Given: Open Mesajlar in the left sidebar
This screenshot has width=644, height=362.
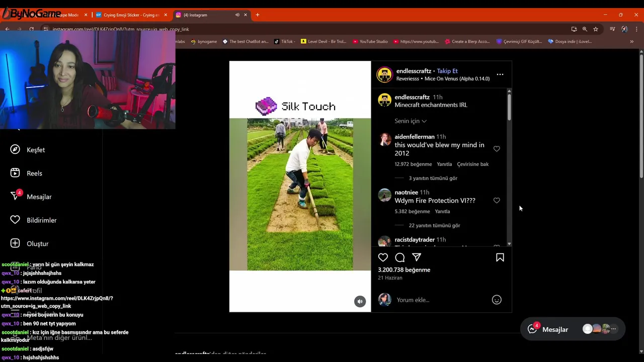Looking at the screenshot, I should pos(32,197).
